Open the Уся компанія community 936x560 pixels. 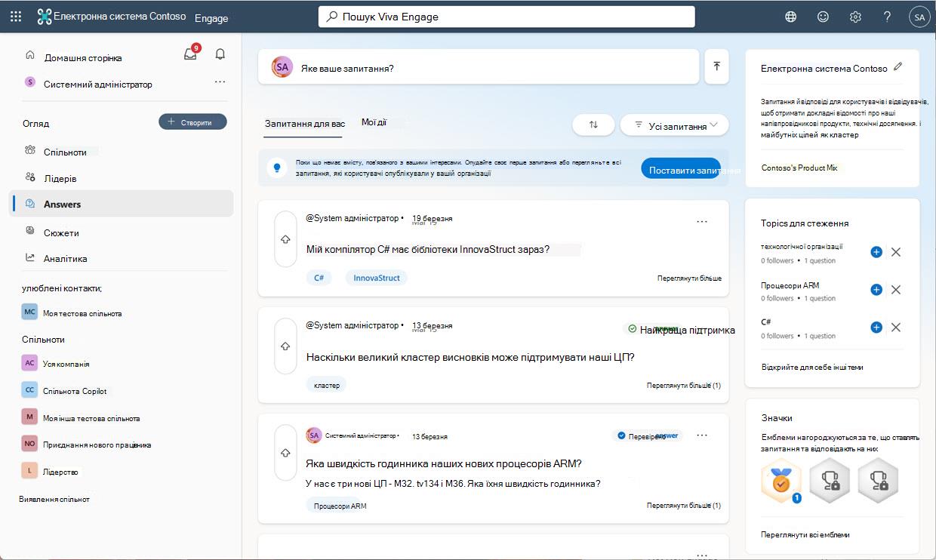pos(56,363)
